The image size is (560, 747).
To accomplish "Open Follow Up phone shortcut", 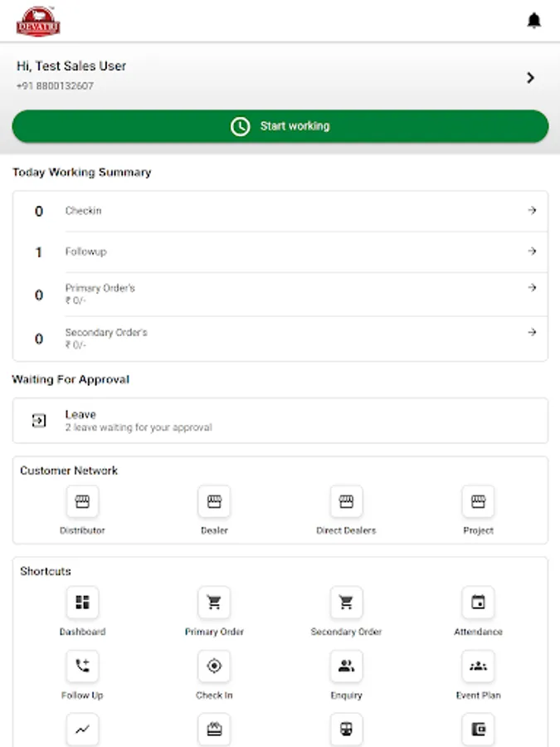I will (82, 666).
